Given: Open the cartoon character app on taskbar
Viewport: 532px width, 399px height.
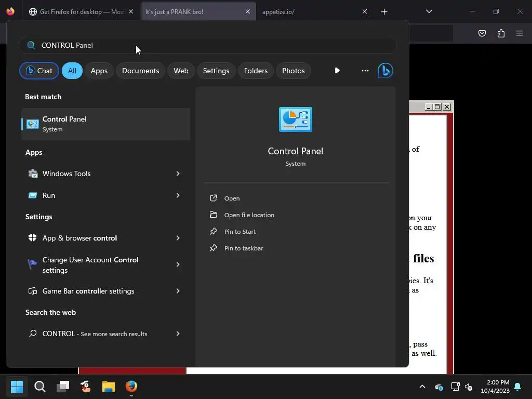Looking at the screenshot, I should 86,386.
